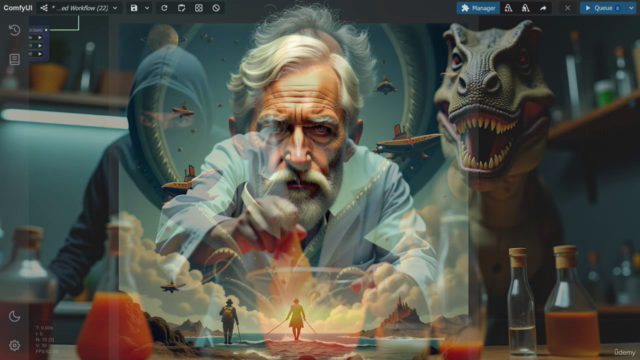Click first unload models icon beside Manager
The image size is (640, 360).
508,8
